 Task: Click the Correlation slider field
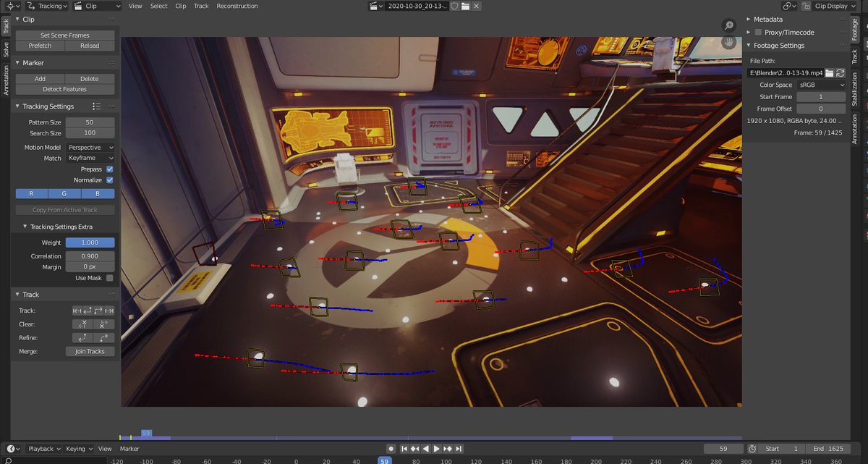[x=90, y=256]
